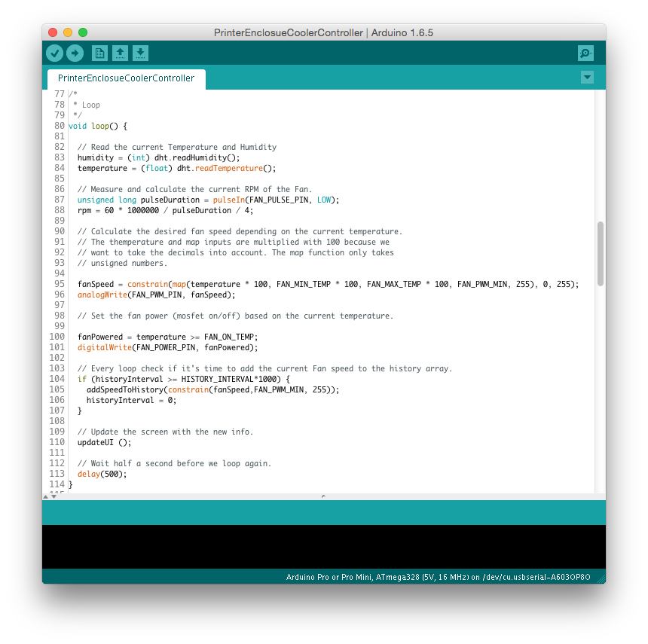This screenshot has height=644, width=648.
Task: Expand the tab options dropdown arrow
Action: (588, 78)
